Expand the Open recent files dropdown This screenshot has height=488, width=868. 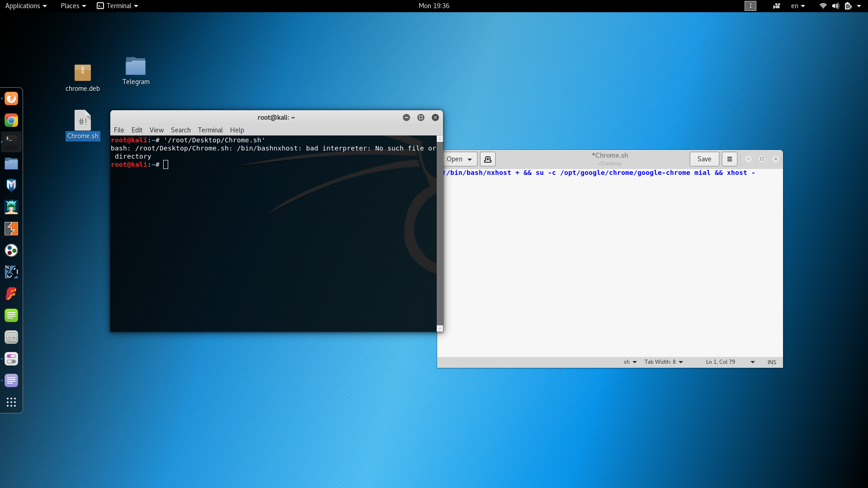click(x=470, y=159)
